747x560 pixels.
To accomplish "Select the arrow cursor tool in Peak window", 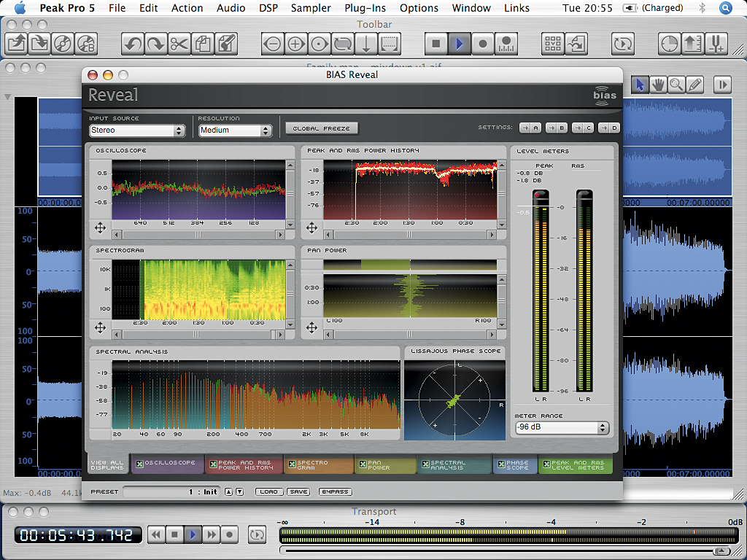I will tap(640, 85).
